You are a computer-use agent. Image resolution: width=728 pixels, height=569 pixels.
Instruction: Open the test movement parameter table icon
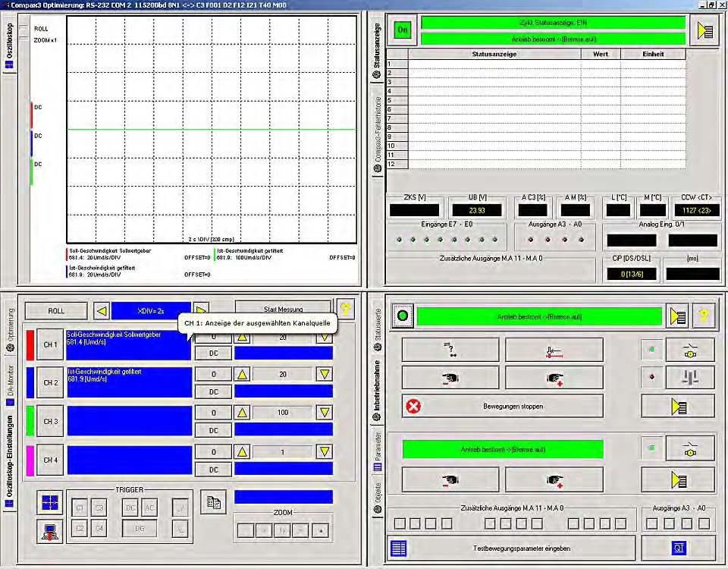click(398, 548)
